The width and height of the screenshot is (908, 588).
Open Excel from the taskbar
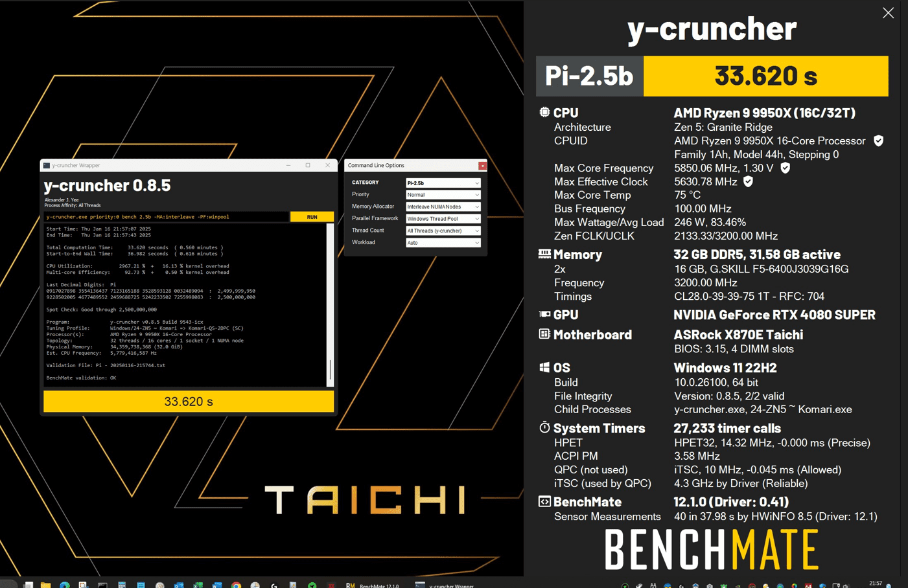[x=198, y=584]
